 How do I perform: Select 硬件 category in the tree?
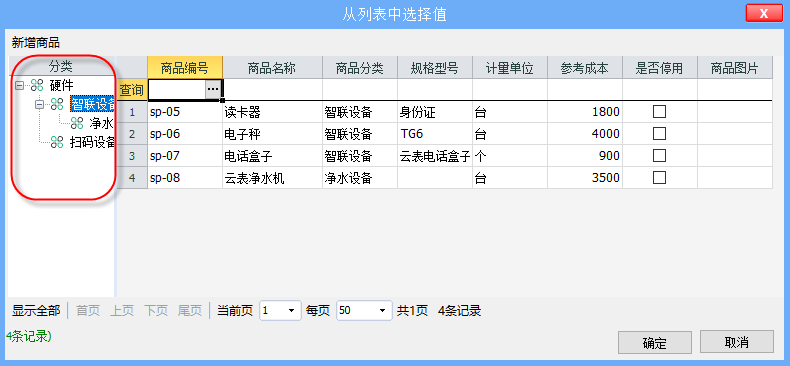pos(61,86)
